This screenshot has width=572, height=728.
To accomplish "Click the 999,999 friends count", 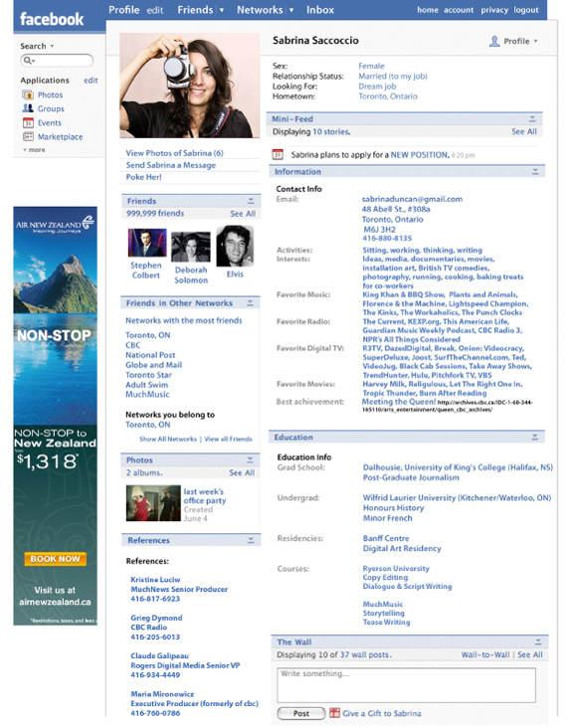I will (155, 214).
